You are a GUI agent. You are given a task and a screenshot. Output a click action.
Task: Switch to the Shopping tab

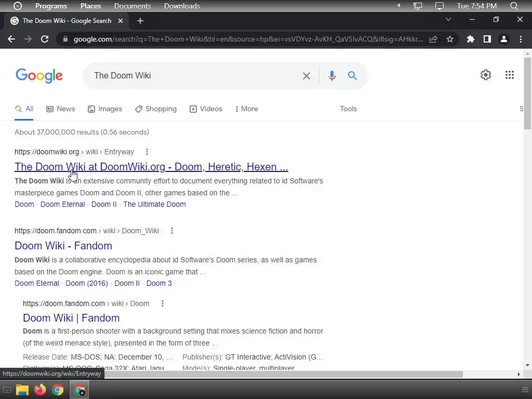click(x=156, y=109)
